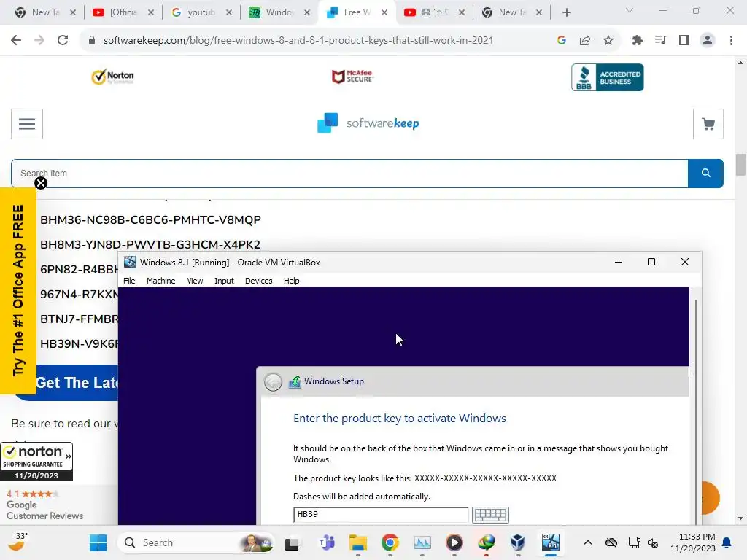Open the Try The #1 Office App FREE banner
Screen dimensions: 747x560
click(x=18, y=290)
